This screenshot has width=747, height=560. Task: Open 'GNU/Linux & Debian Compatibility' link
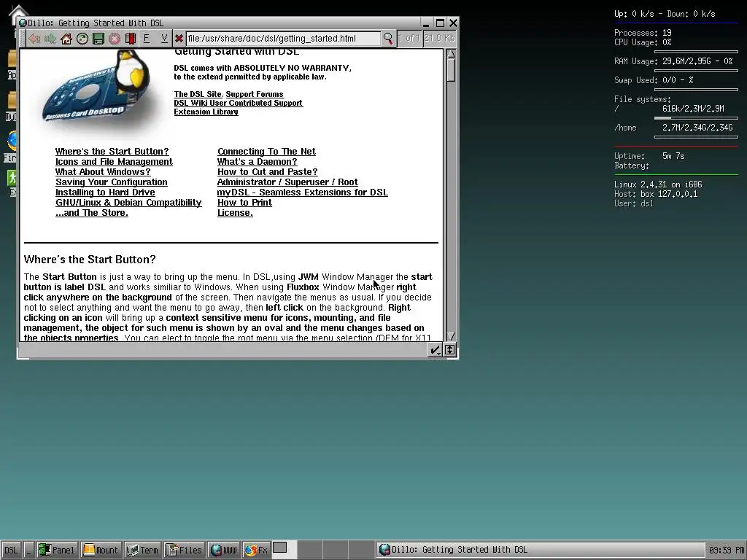tap(128, 203)
